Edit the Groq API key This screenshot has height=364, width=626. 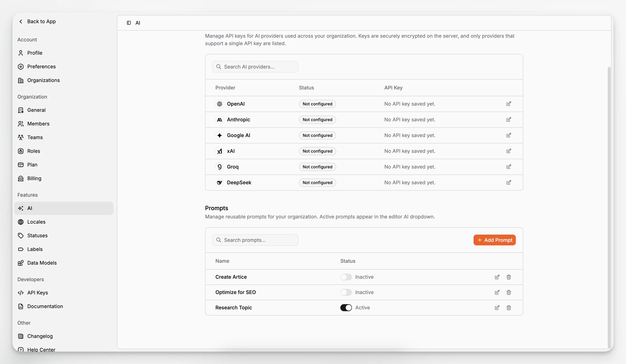point(509,167)
